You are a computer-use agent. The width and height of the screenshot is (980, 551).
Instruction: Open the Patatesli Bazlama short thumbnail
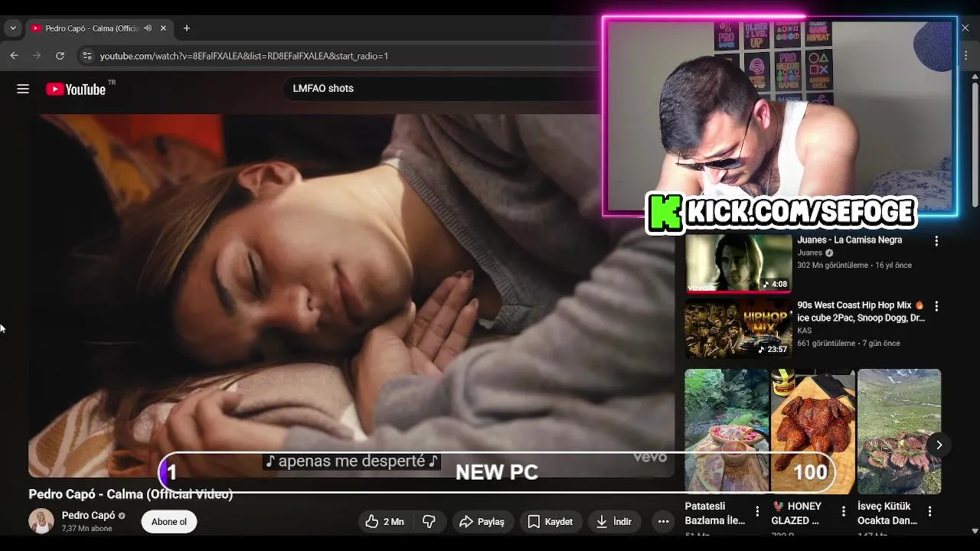[x=727, y=431]
